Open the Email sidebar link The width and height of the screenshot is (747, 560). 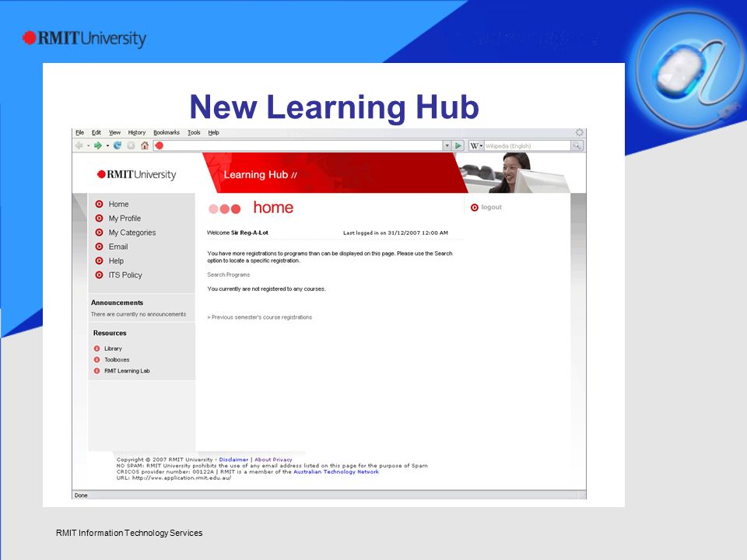click(x=118, y=247)
